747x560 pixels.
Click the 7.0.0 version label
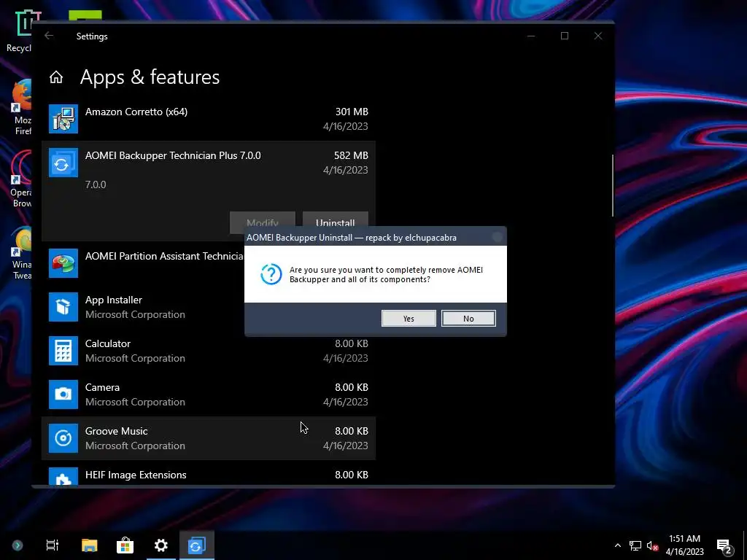(x=96, y=184)
